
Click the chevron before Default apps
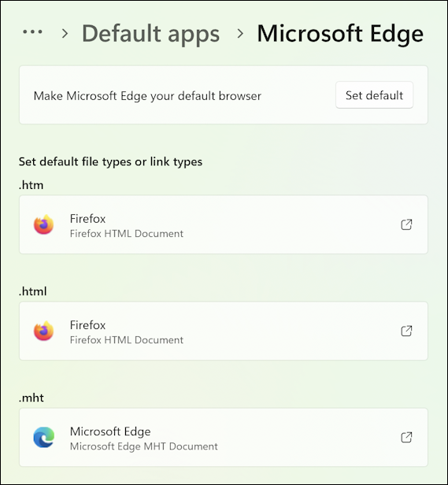point(65,33)
